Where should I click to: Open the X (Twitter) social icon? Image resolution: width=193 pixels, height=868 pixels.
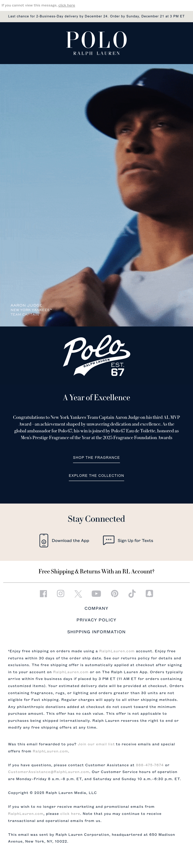click(x=78, y=594)
